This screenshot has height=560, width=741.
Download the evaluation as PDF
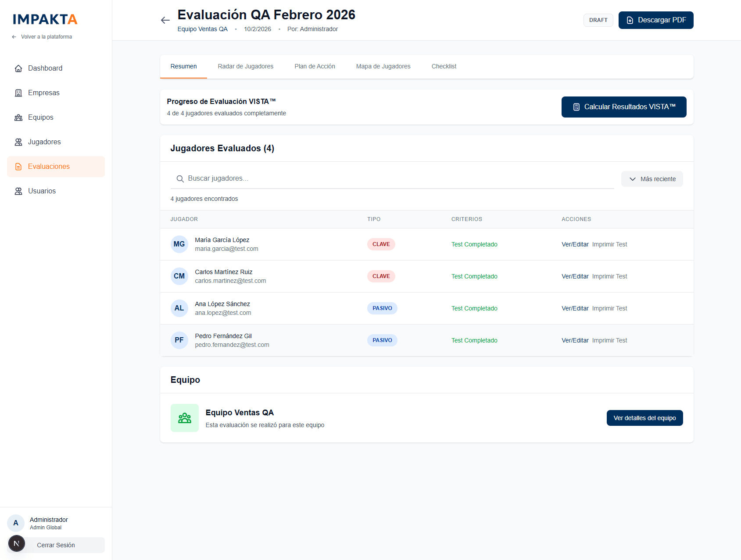(655, 20)
